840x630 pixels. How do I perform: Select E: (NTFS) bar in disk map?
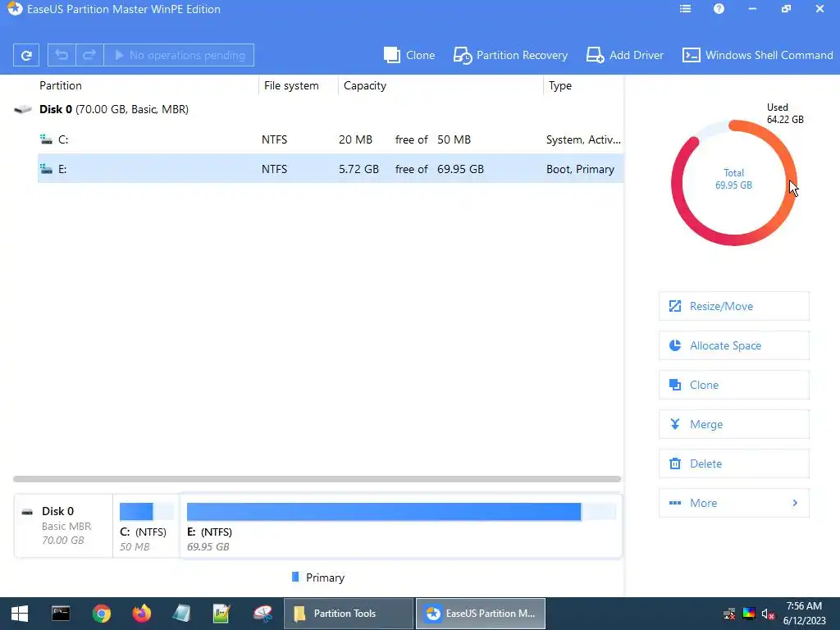pos(401,526)
